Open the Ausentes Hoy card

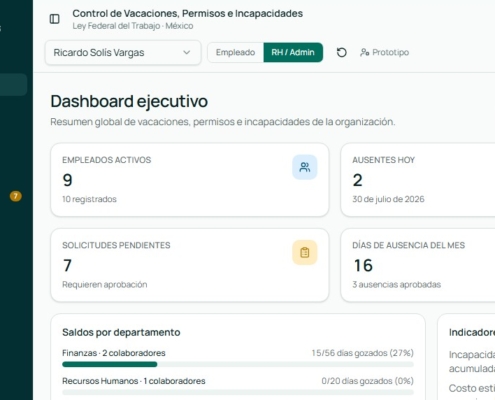[x=418, y=180]
